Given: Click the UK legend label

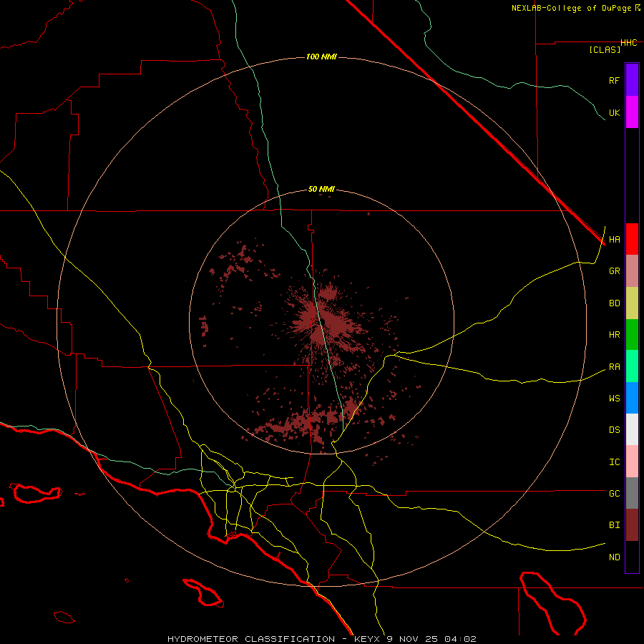Looking at the screenshot, I should [x=614, y=112].
